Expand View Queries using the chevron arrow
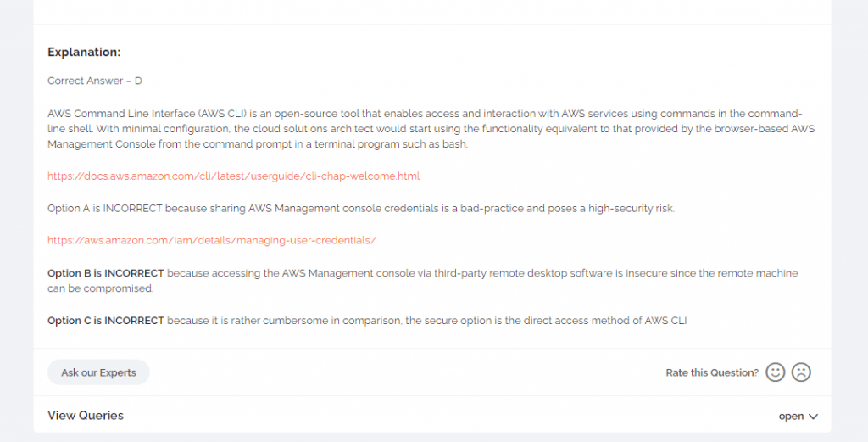This screenshot has width=868, height=442. (813, 417)
